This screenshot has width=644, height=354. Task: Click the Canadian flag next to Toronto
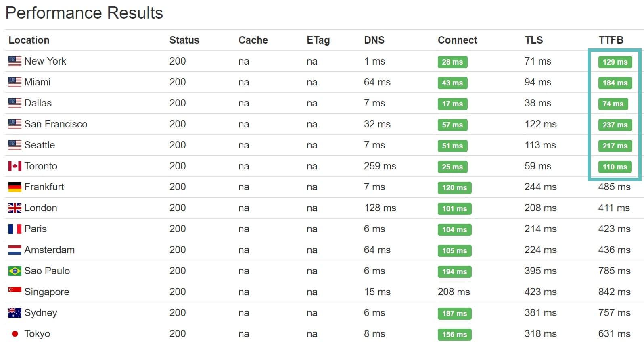15,166
